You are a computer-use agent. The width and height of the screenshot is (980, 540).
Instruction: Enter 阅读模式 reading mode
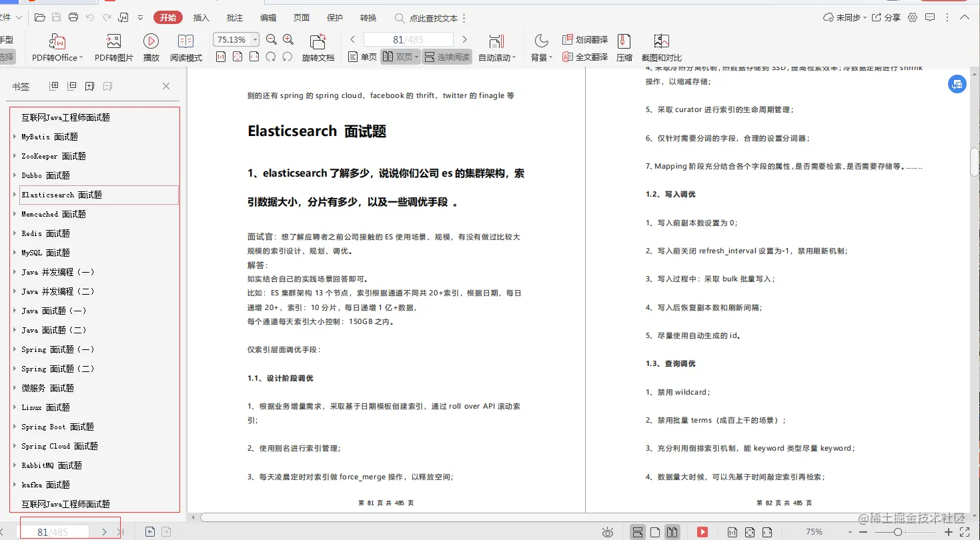(x=186, y=49)
